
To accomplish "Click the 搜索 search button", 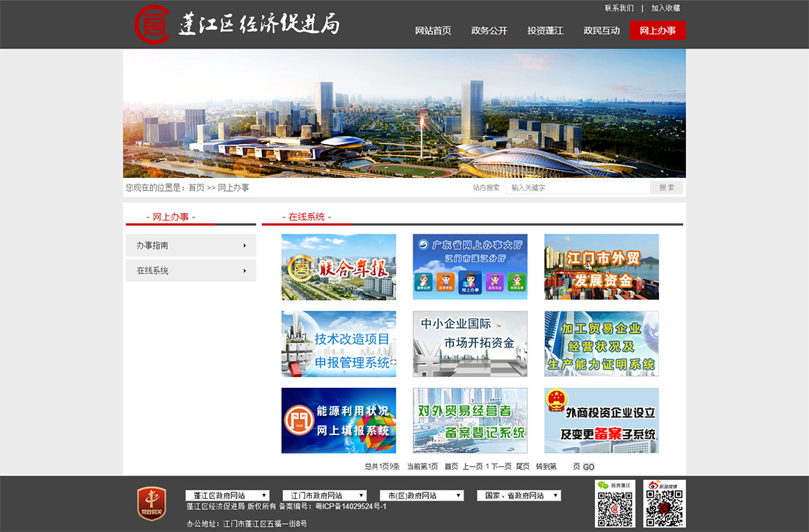I will click(667, 188).
